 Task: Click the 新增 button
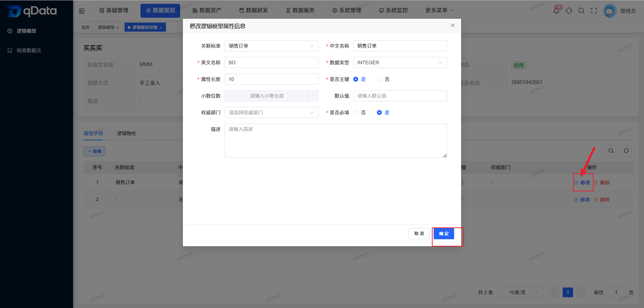tap(94, 151)
